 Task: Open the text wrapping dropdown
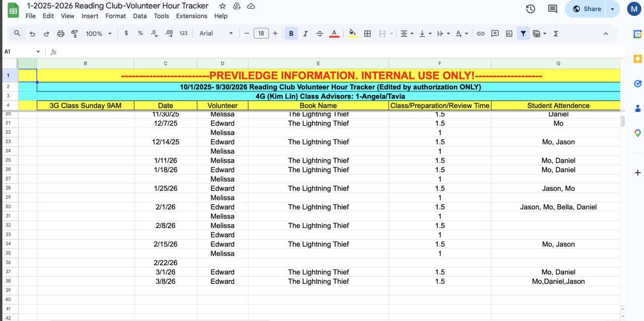tap(443, 34)
